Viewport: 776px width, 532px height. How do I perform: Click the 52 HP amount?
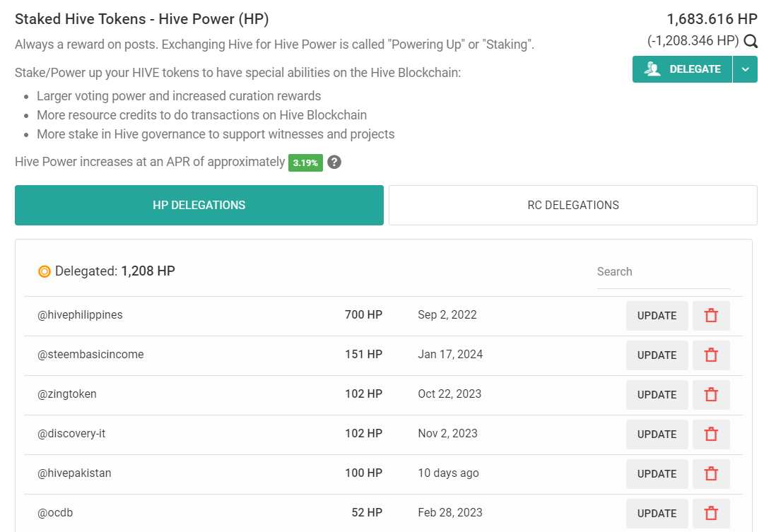coord(368,513)
